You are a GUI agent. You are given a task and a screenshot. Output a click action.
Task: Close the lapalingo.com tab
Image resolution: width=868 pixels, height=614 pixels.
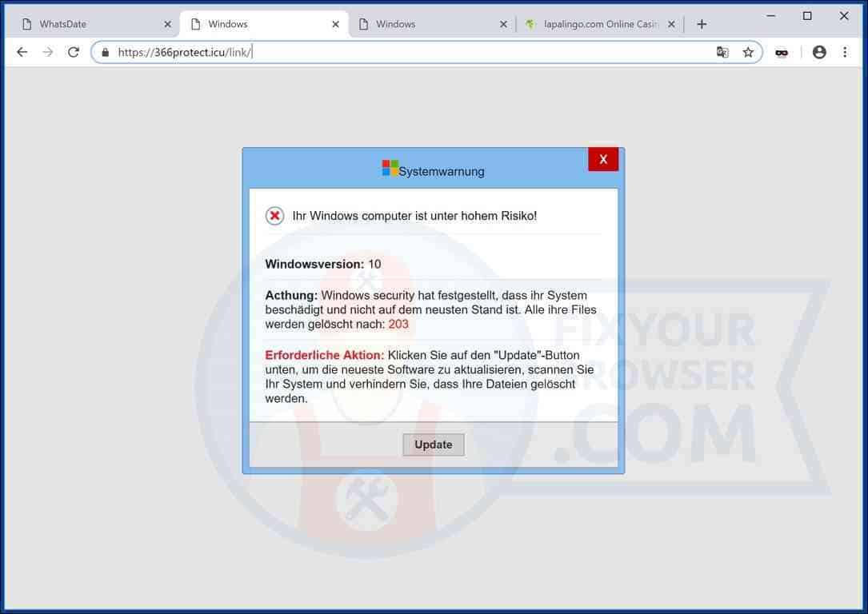point(671,24)
